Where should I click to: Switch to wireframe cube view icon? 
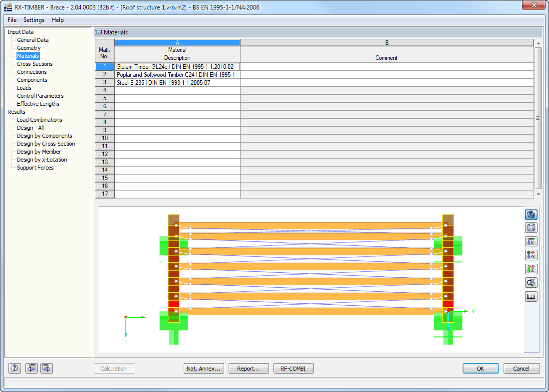[531, 228]
